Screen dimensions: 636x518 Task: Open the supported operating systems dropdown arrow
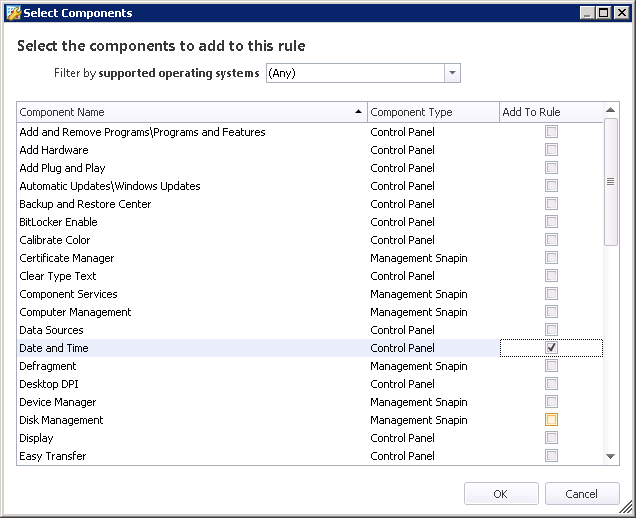pyautogui.click(x=452, y=73)
